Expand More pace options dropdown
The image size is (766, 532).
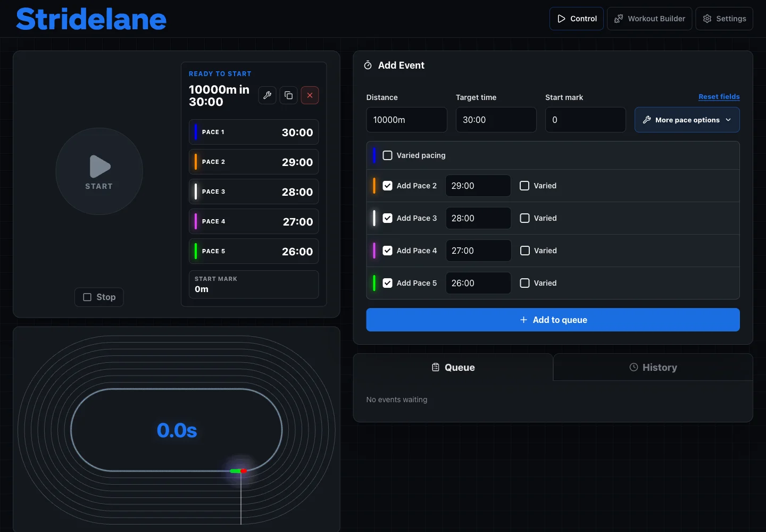pos(687,120)
